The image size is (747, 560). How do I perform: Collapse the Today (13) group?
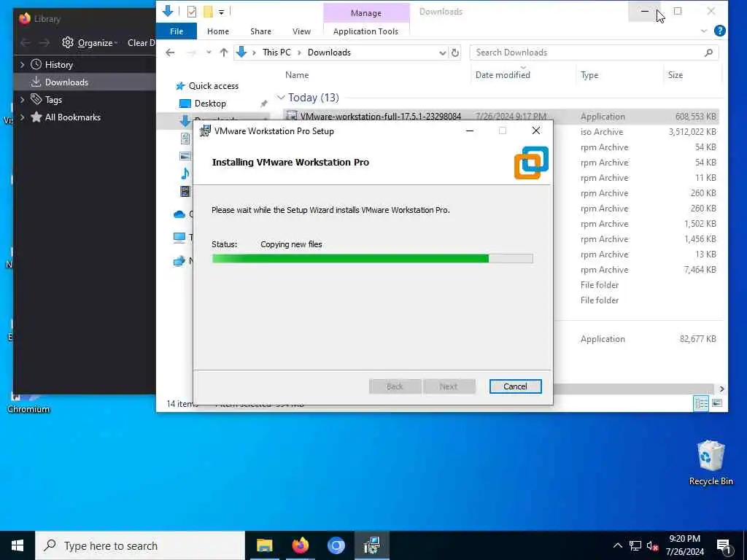tap(281, 98)
